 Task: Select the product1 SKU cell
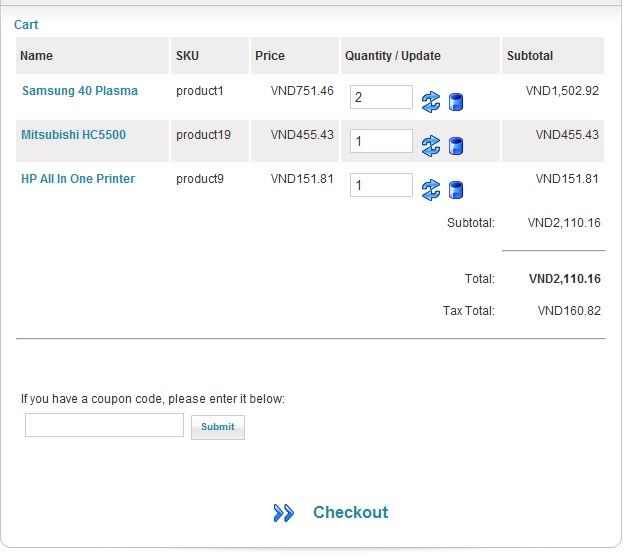200,91
